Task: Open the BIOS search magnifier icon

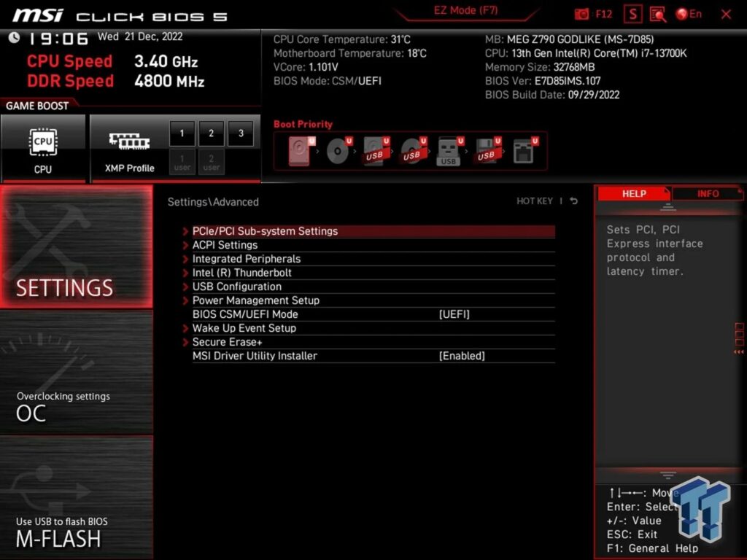Action: click(657, 14)
